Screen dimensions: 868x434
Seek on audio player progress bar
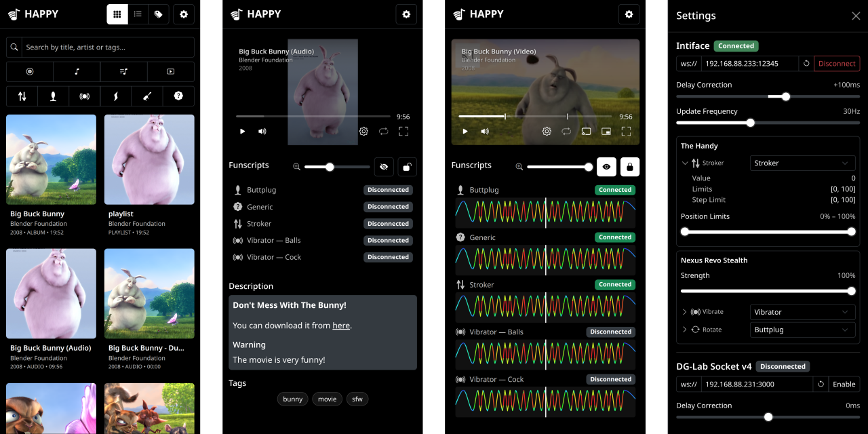pos(313,117)
